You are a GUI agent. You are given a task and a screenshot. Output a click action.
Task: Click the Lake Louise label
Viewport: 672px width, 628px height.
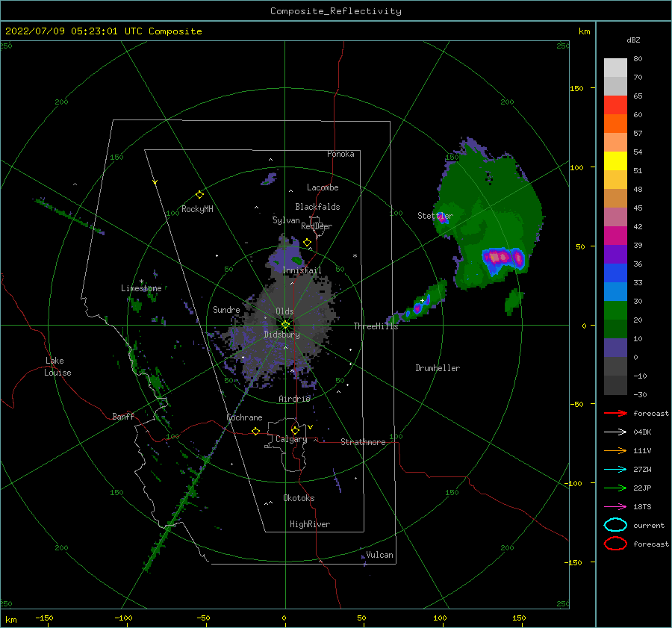[x=57, y=367]
